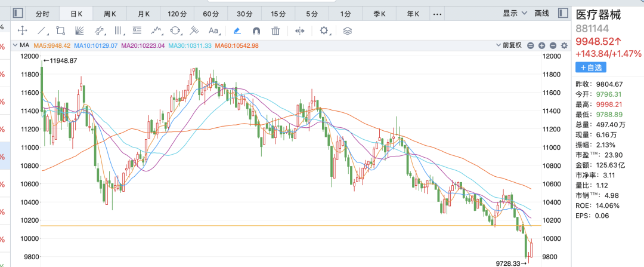Toggle the left sidebar panel
This screenshot has height=267, width=644.
click(18, 13)
